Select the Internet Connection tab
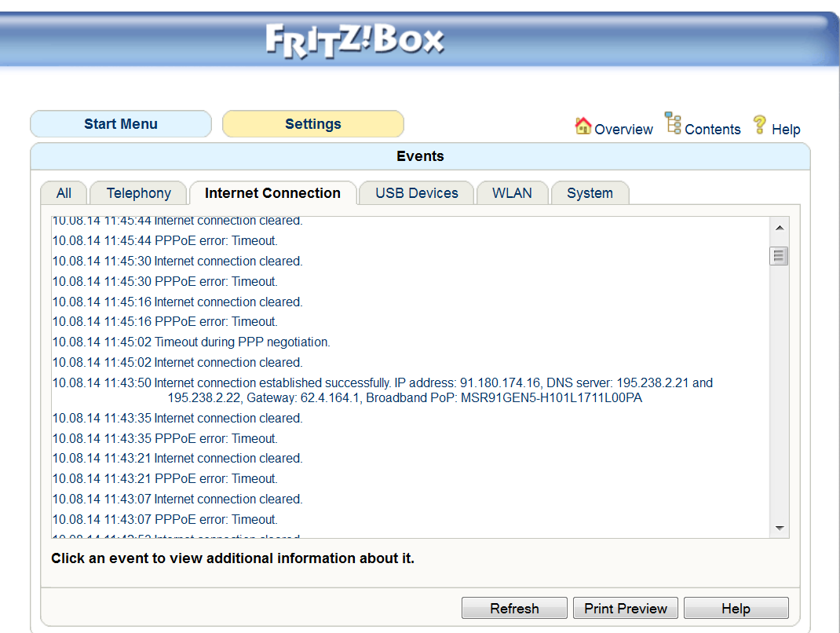This screenshot has width=840, height=633. (272, 193)
